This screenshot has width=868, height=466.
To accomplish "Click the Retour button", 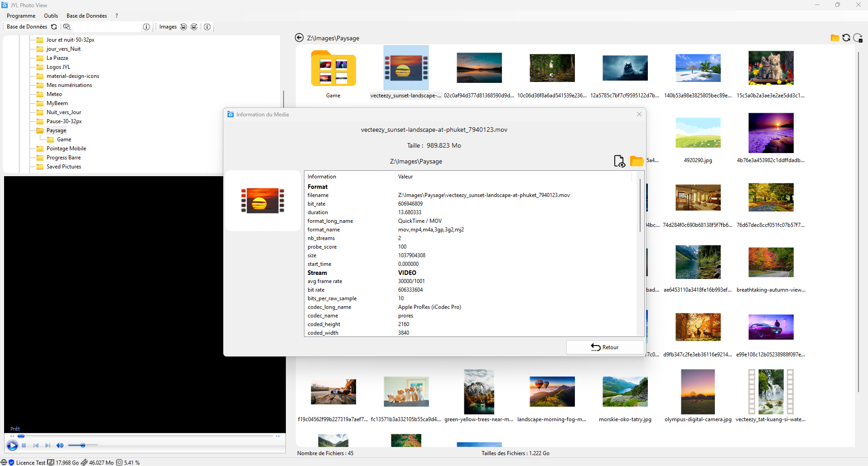I will tap(605, 347).
